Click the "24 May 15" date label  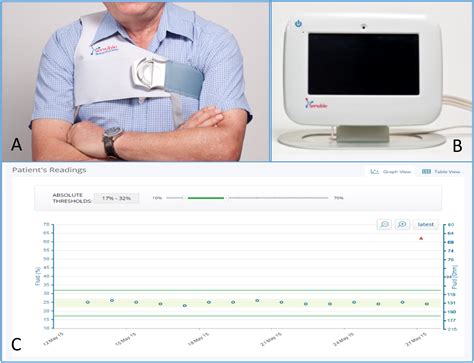point(345,340)
